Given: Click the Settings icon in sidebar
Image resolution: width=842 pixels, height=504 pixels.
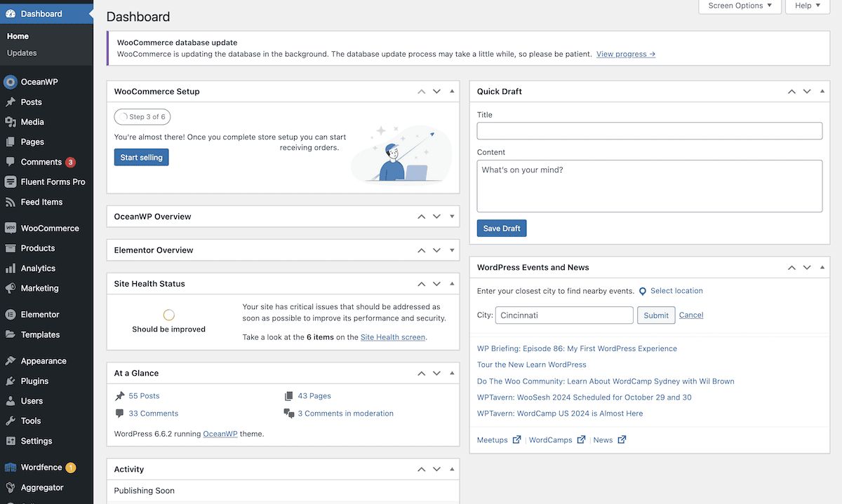Looking at the screenshot, I should point(11,441).
